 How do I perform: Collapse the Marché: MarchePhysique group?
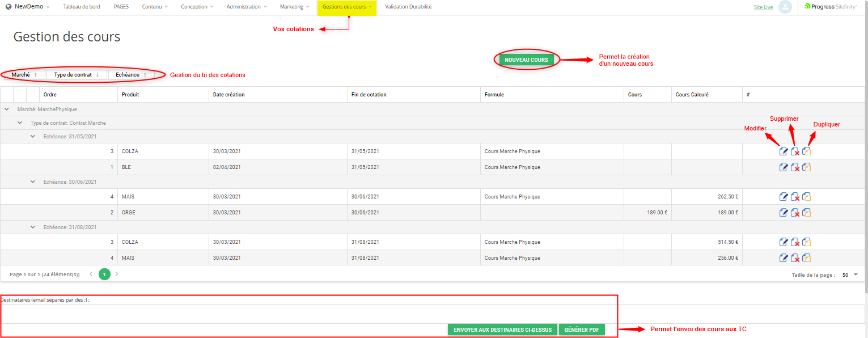[x=7, y=109]
